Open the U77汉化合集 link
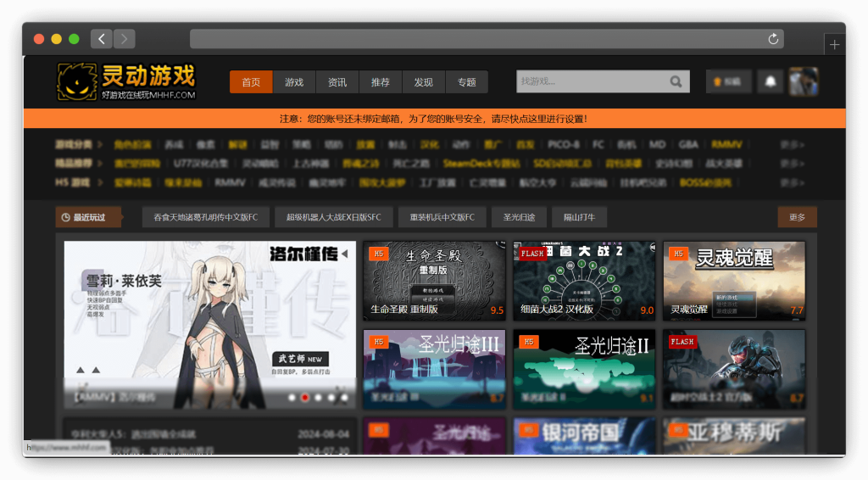 (201, 164)
